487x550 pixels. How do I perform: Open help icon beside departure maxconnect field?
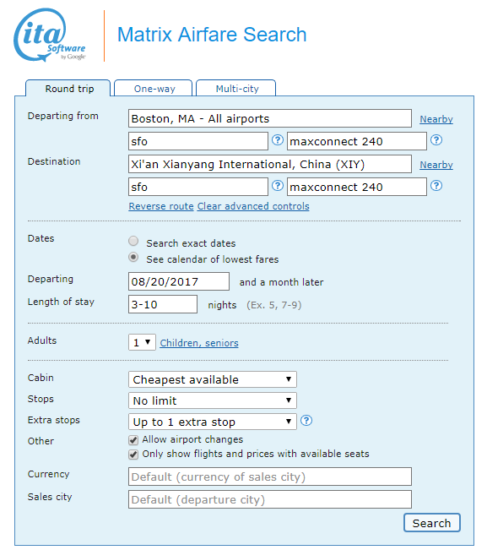(436, 140)
